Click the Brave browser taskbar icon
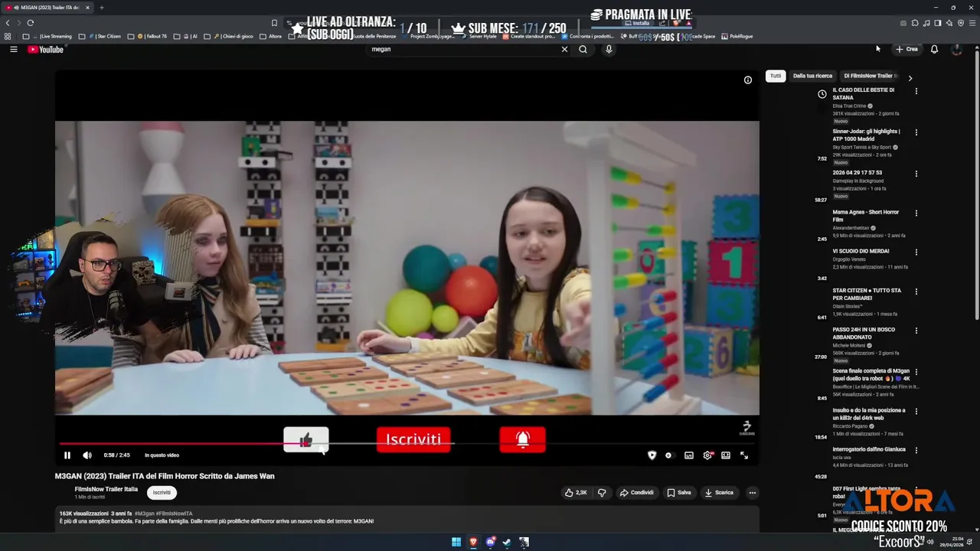This screenshot has width=980, height=551. click(473, 542)
